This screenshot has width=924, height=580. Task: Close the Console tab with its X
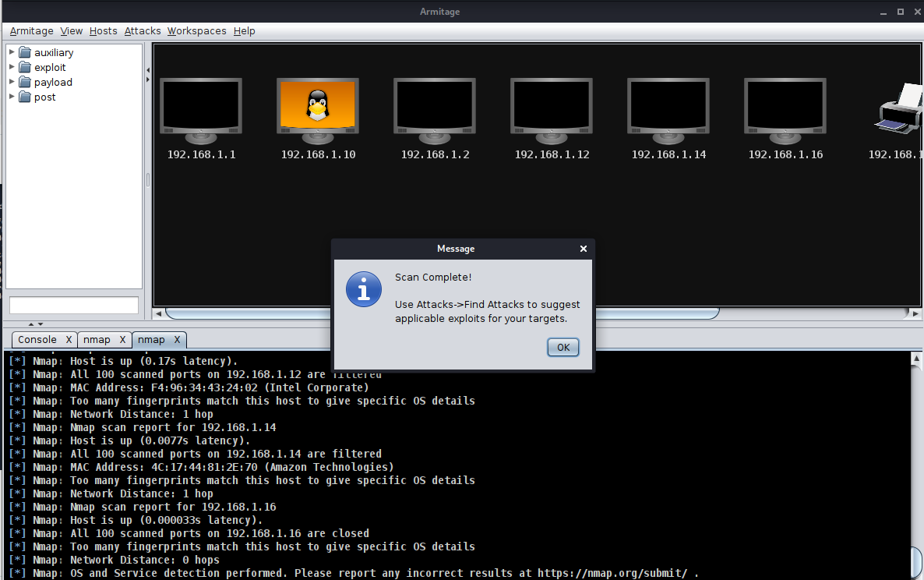tap(69, 340)
